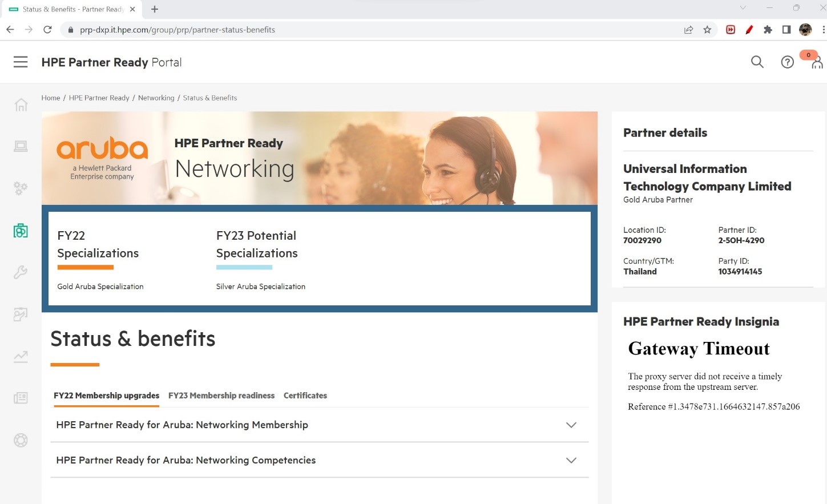Screen dimensions: 827x504
Task: Click the Status & Benefits breadcrumb text
Action: (210, 98)
